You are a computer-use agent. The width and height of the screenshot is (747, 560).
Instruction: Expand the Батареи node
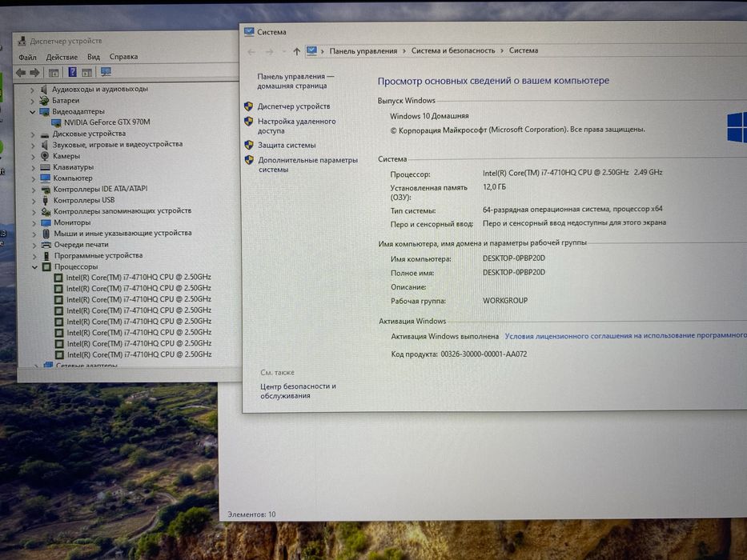pos(32,101)
